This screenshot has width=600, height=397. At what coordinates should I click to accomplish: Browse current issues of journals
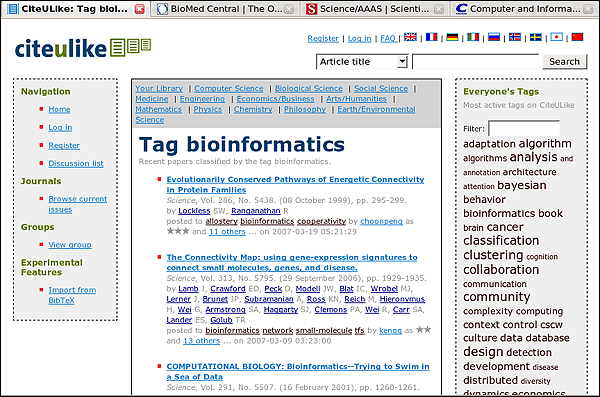coord(78,204)
